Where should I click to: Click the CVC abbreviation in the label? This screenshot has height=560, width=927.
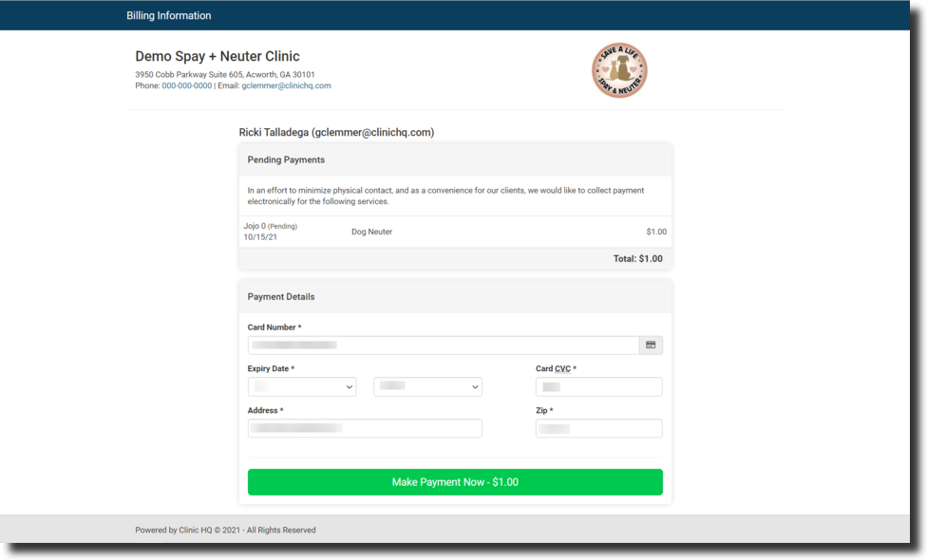[561, 369]
